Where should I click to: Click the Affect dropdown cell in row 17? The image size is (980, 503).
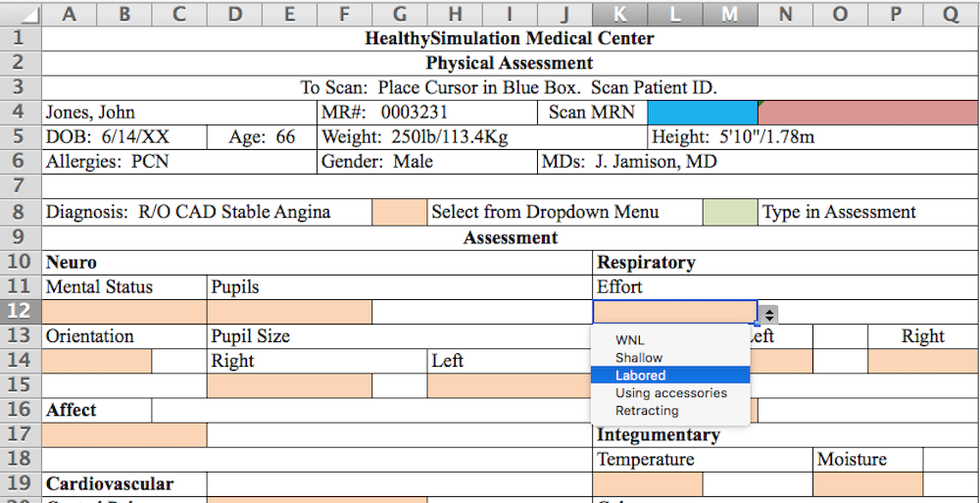[x=123, y=435]
